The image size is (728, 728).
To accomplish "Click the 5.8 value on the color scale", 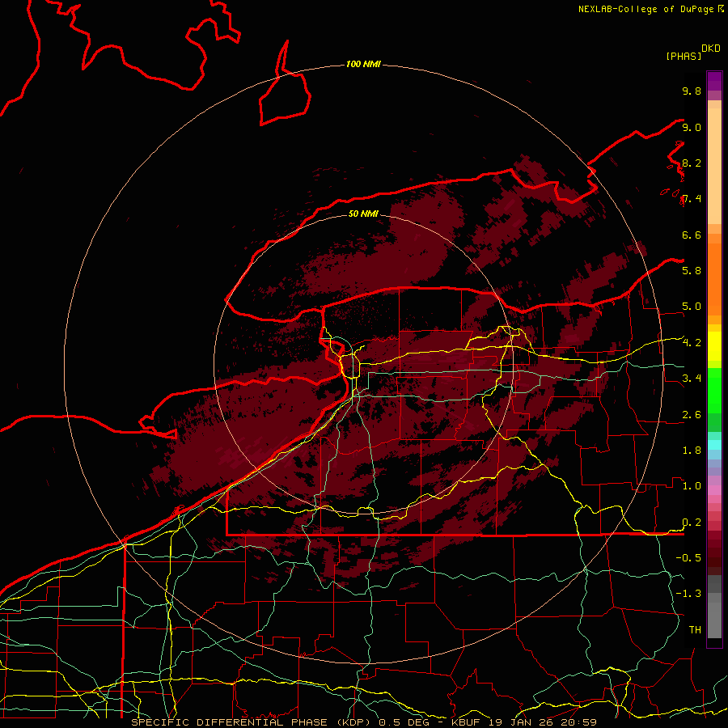I will tap(692, 270).
